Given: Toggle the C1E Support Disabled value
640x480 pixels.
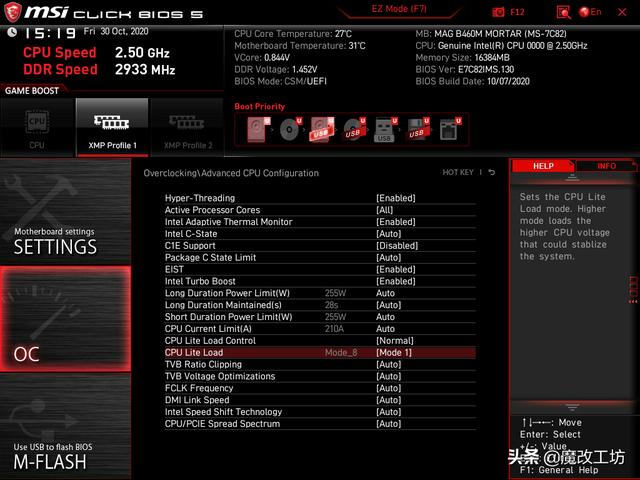Looking at the screenshot, I should point(396,246).
